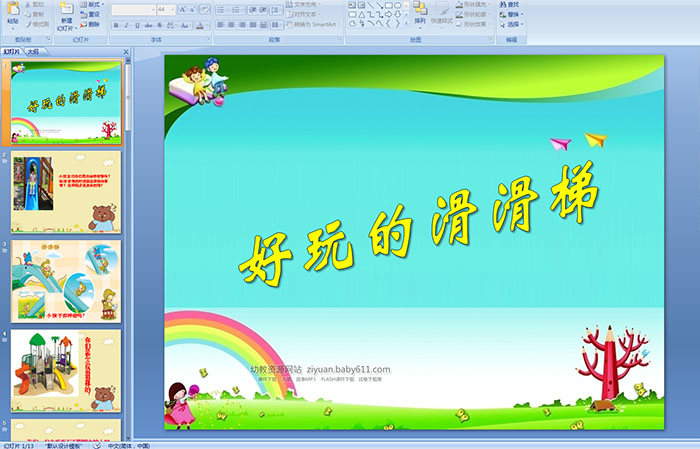Open Paragraph dialog launcher in 段落 group
Screen dimensions: 700x449
pos(340,39)
